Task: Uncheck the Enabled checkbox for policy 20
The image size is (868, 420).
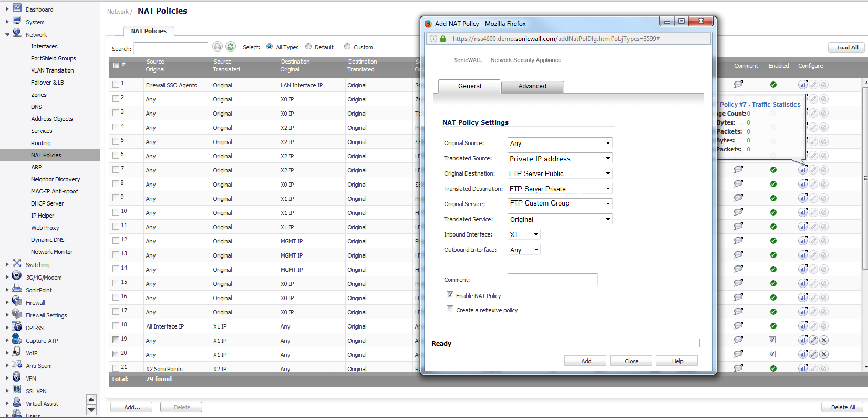Action: click(x=772, y=354)
